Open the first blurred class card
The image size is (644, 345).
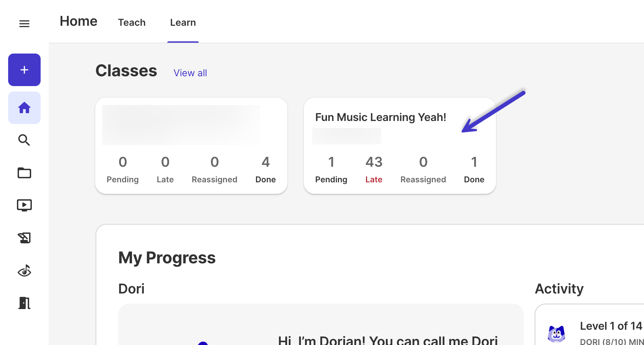(x=191, y=146)
